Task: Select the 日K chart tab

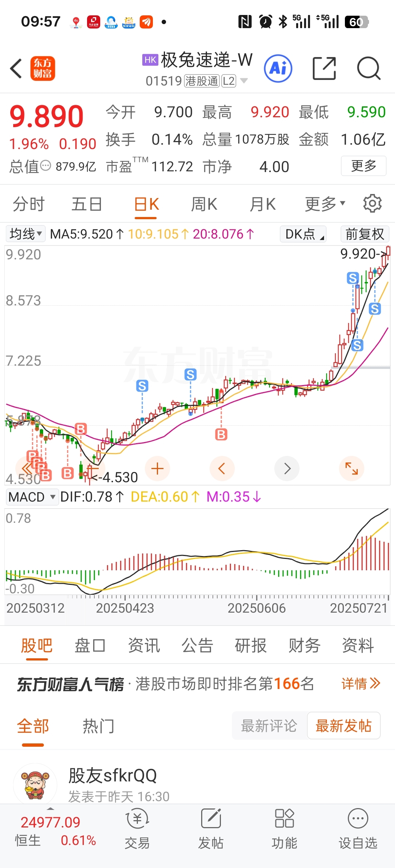Action: pos(146,204)
